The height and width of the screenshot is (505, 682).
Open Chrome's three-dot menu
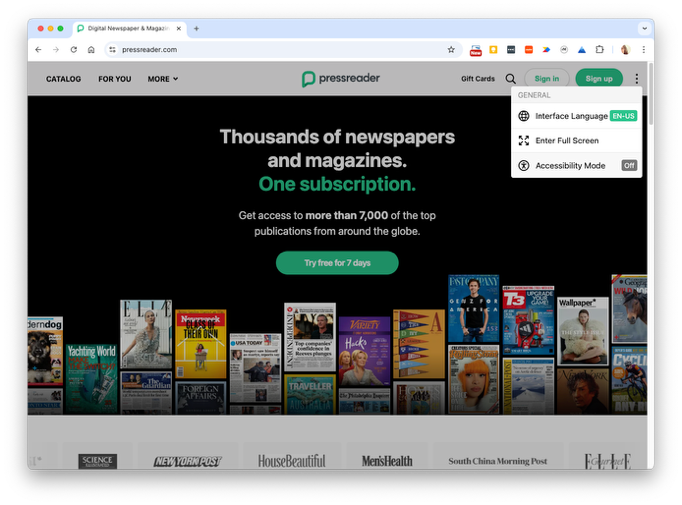pyautogui.click(x=643, y=50)
